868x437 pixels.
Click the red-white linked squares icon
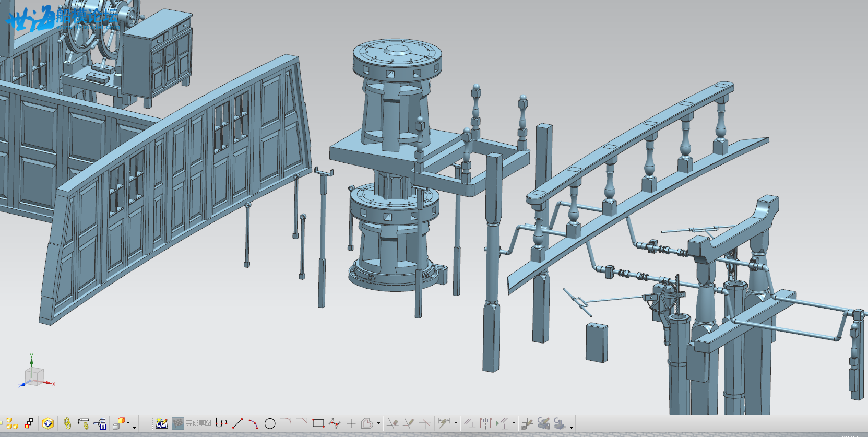[30, 423]
